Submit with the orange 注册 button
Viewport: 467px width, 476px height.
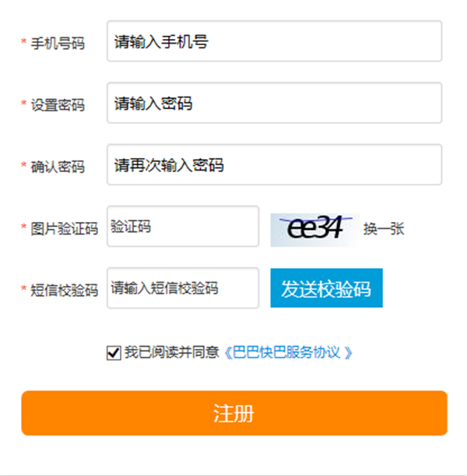point(233,413)
